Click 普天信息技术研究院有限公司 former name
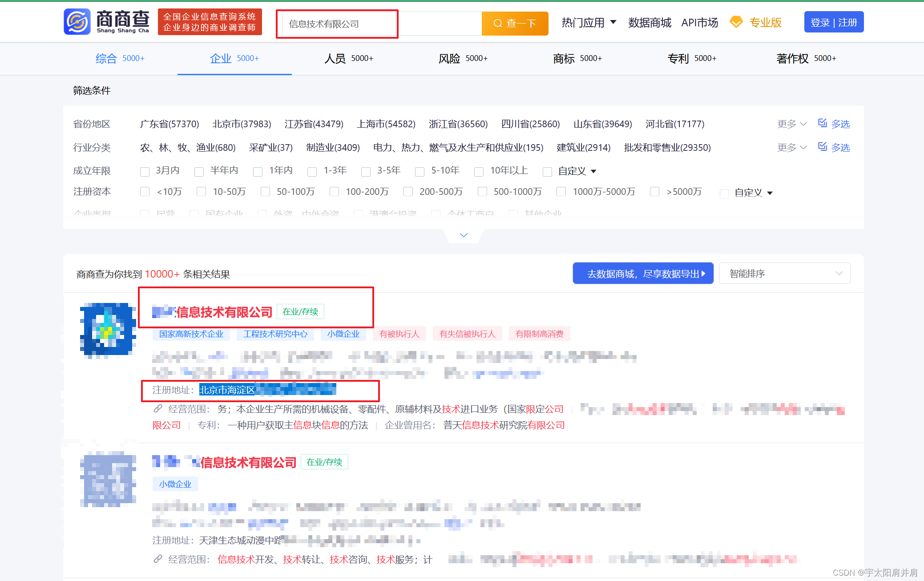The width and height of the screenshot is (924, 581). 504,425
